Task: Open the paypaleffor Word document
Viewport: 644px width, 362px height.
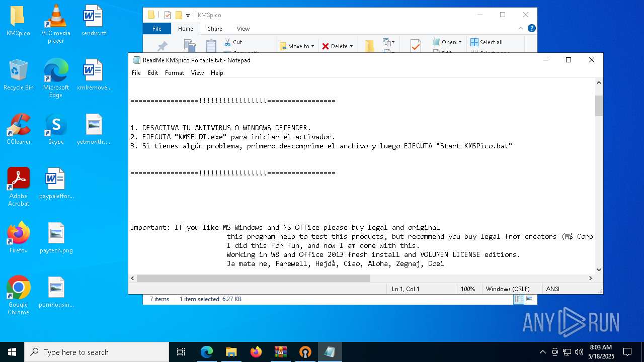Action: coord(56,184)
